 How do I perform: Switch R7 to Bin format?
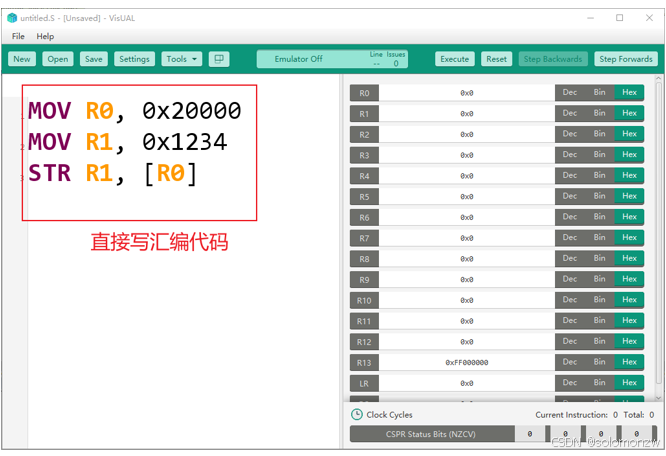click(599, 237)
